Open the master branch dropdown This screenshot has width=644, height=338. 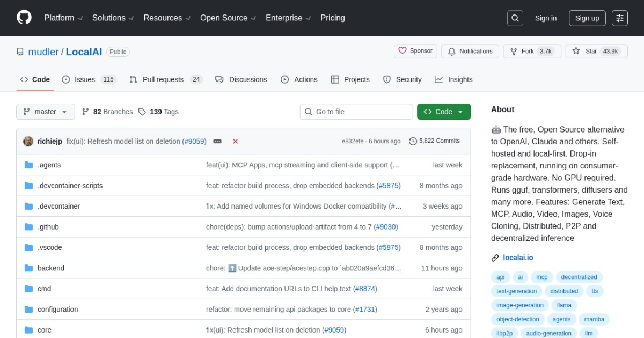pos(45,112)
